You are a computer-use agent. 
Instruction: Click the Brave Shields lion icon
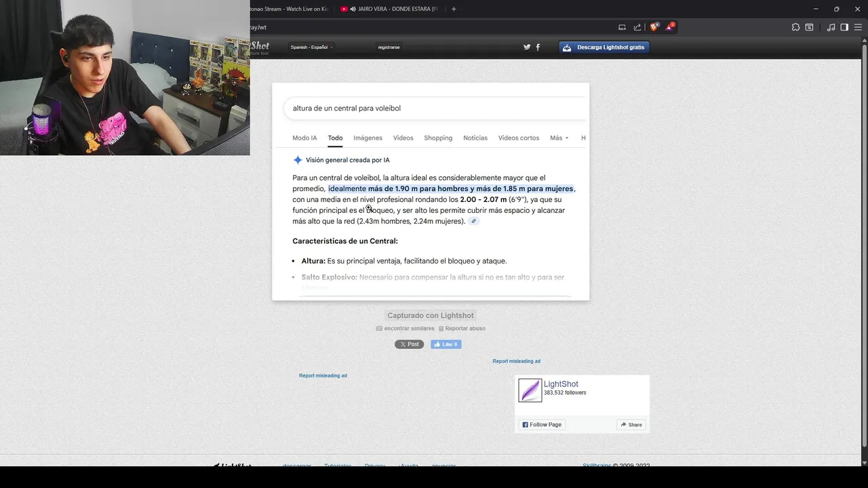pos(654,27)
